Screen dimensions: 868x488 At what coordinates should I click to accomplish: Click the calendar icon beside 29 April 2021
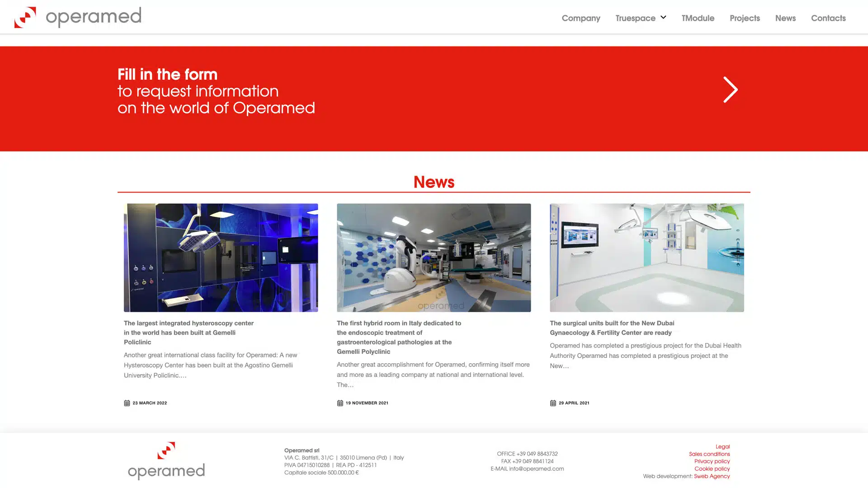[x=553, y=403]
